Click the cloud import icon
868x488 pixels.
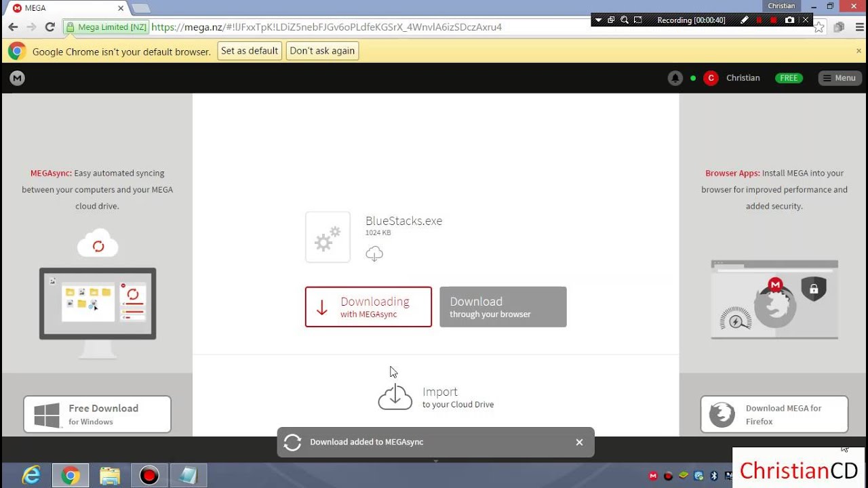(395, 397)
